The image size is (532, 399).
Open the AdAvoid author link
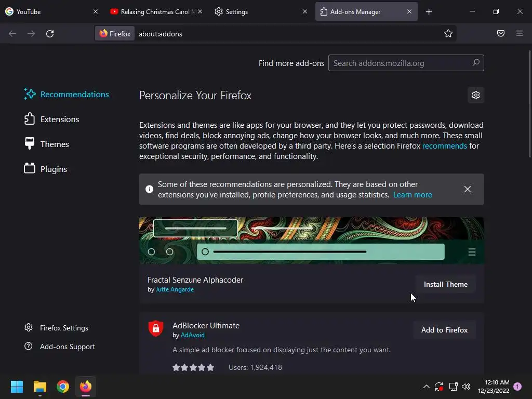point(192,335)
